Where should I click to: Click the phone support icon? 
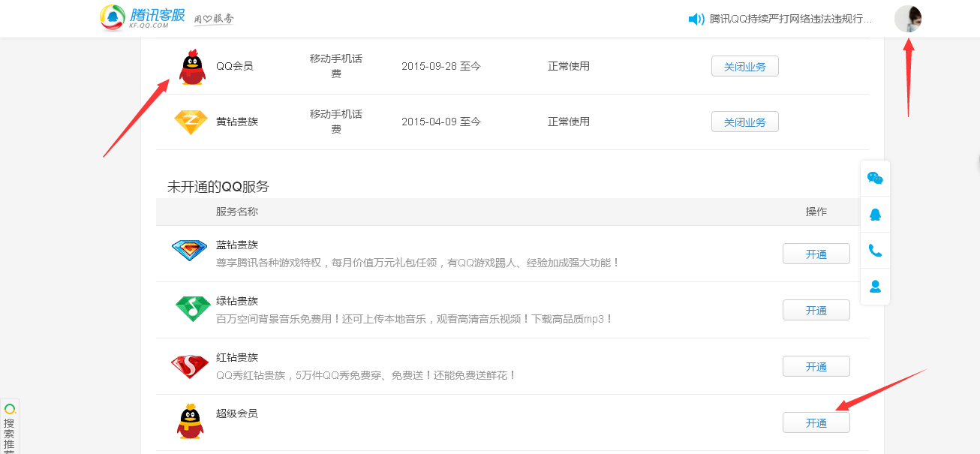875,251
